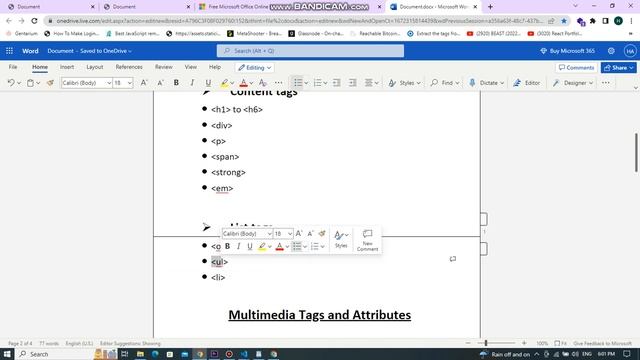Open font color dropdown arrow in ribbon
Screen dimensions: 640x360
251,83
